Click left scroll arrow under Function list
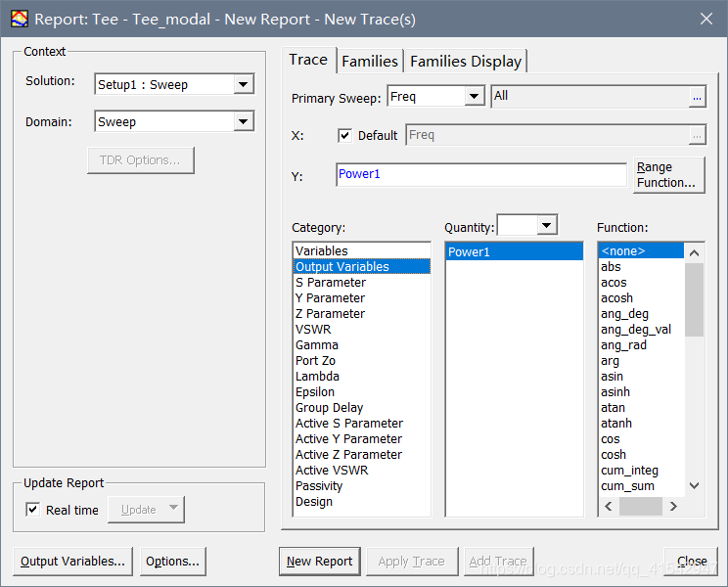The image size is (728, 587). (609, 506)
